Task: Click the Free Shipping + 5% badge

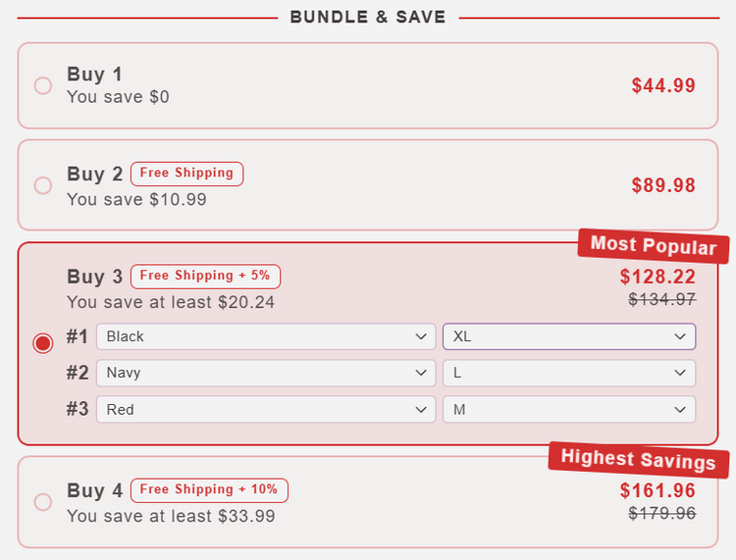Action: (205, 276)
